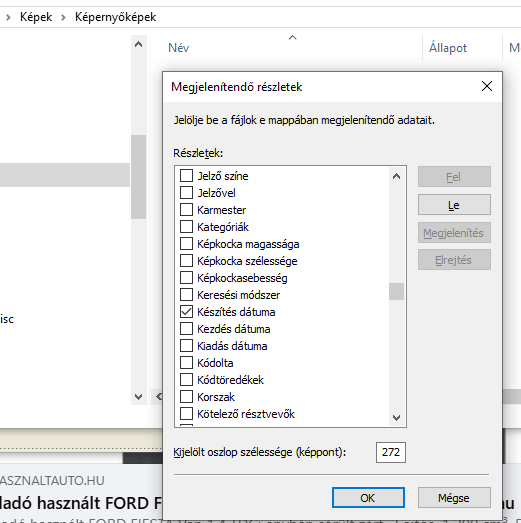Click the column width field showing 272
The width and height of the screenshot is (521, 523).
391,452
